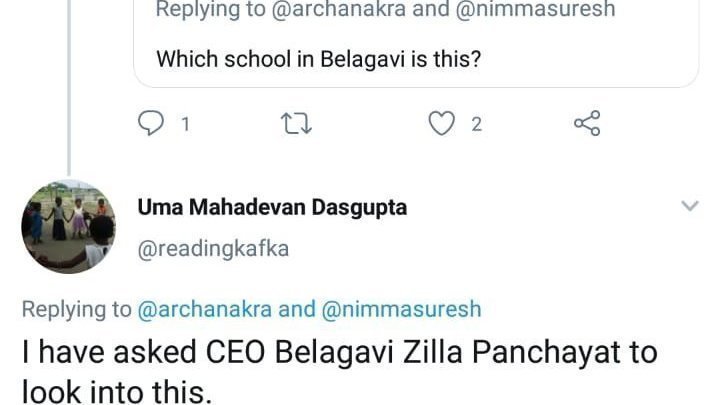The height and width of the screenshot is (405, 720).
Task: Like the tweet with the heart icon
Action: click(x=440, y=124)
